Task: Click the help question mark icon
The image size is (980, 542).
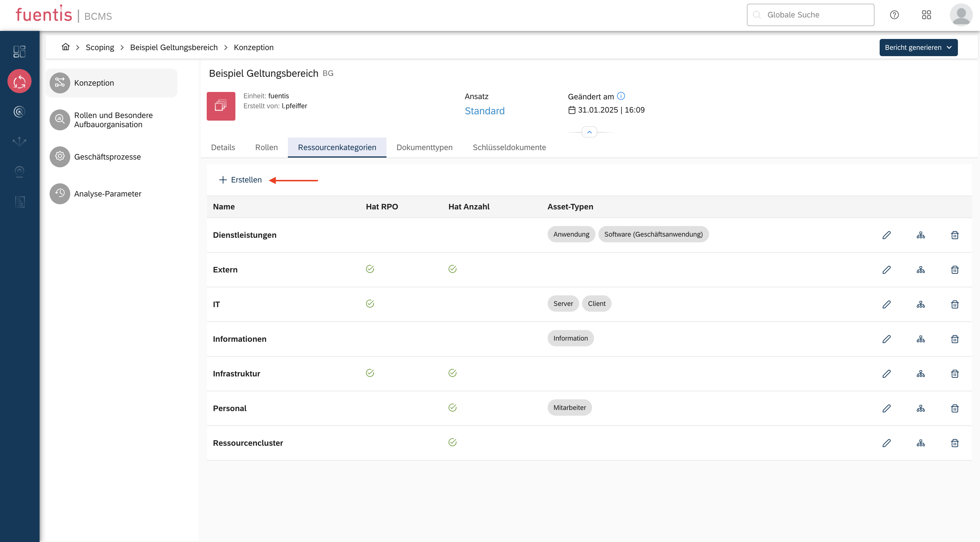Action: (x=894, y=15)
